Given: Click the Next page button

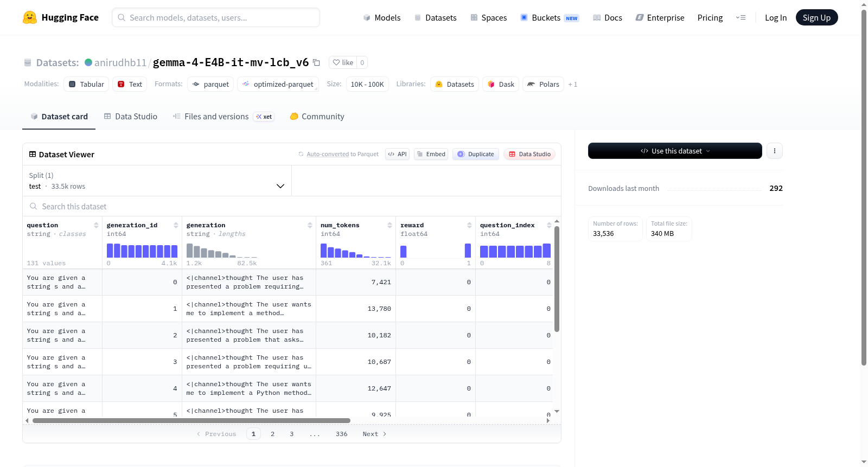Looking at the screenshot, I should 374,434.
